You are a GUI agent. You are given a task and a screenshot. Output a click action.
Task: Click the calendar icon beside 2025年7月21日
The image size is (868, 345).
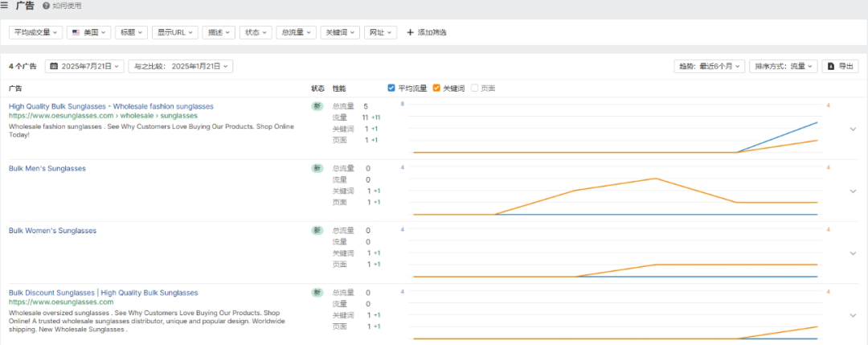click(x=54, y=66)
